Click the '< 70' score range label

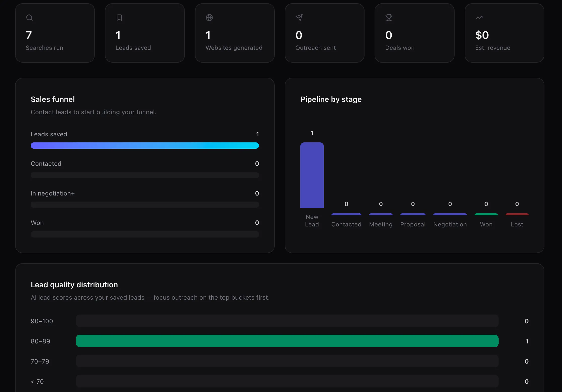[x=37, y=381]
